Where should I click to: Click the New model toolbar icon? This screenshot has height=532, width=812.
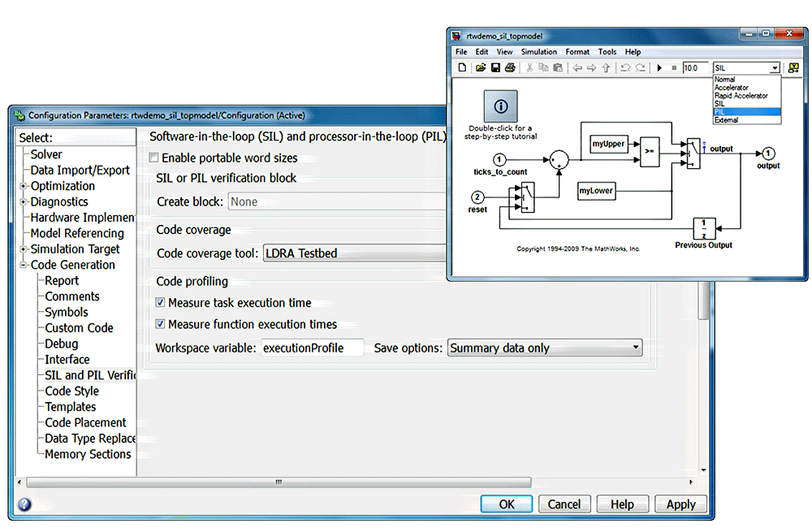click(462, 67)
